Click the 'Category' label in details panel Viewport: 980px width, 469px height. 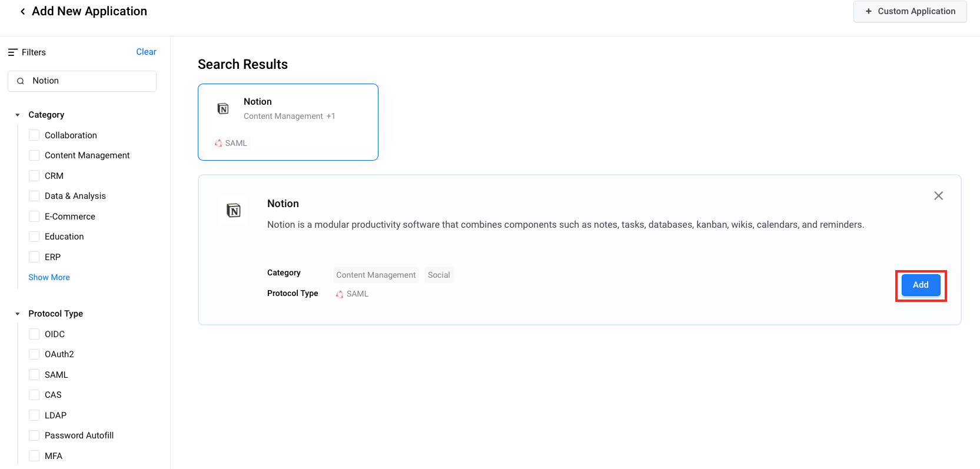tap(284, 272)
